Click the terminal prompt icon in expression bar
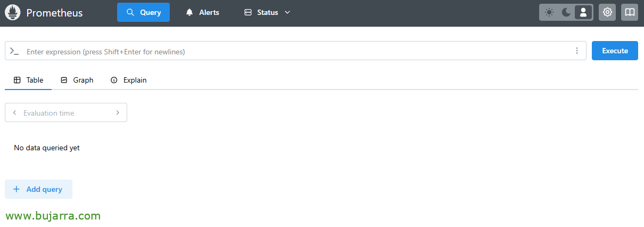The image size is (644, 227). point(14,51)
